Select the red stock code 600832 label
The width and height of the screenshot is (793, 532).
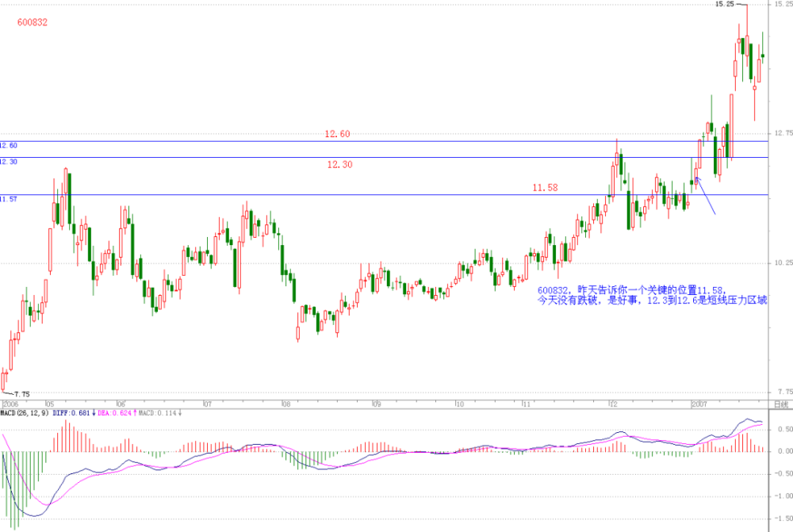point(33,22)
